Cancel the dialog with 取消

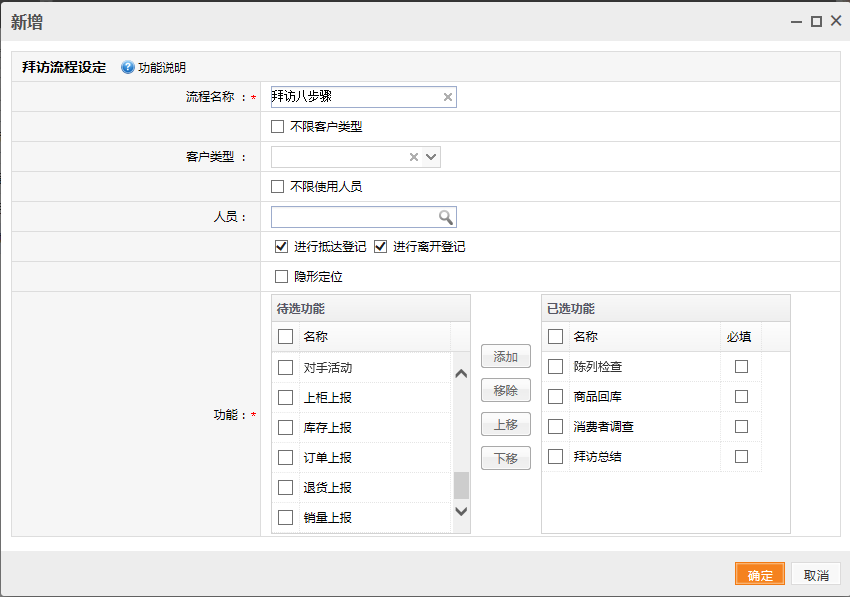pyautogui.click(x=815, y=574)
